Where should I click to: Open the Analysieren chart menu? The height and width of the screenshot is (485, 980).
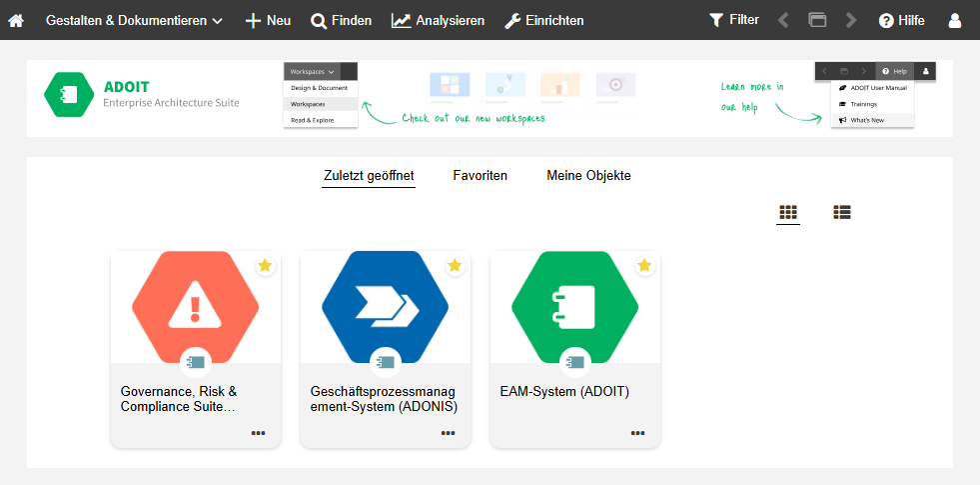tap(438, 20)
